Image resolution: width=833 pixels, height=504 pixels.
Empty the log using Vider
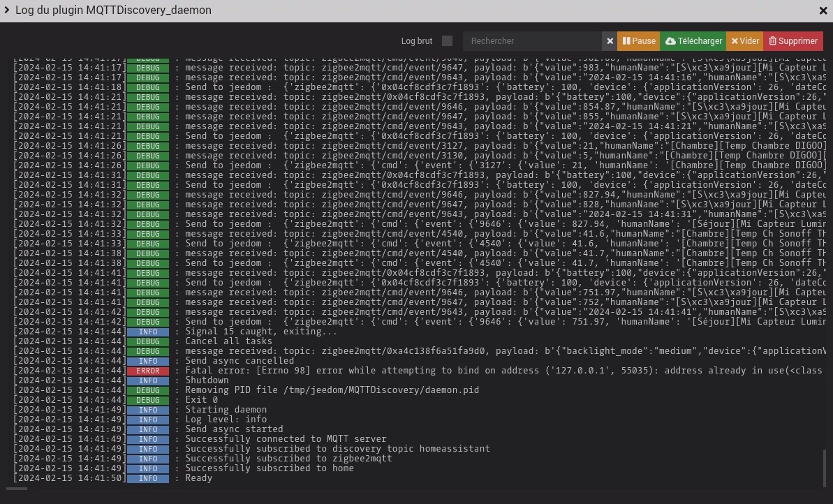tap(745, 41)
